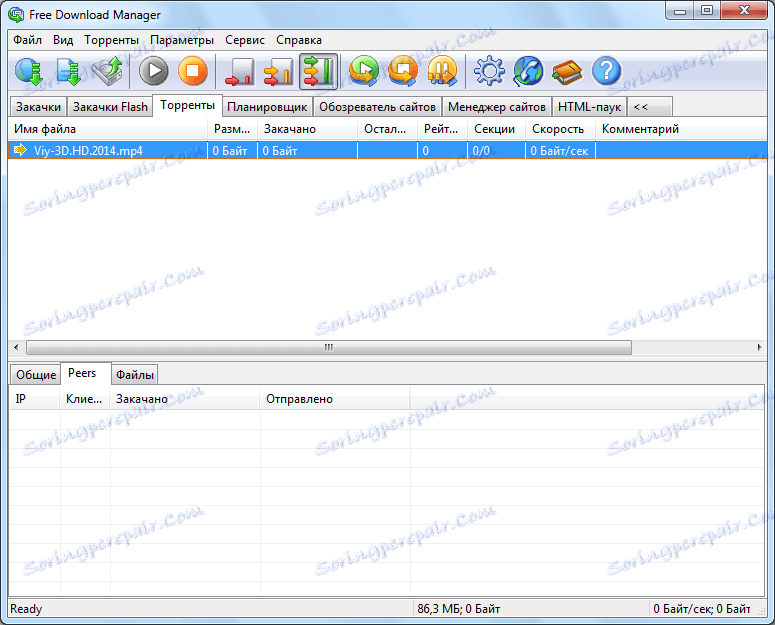This screenshot has width=775, height=625.
Task: Switch to the HTML-паук tab
Action: coord(589,107)
